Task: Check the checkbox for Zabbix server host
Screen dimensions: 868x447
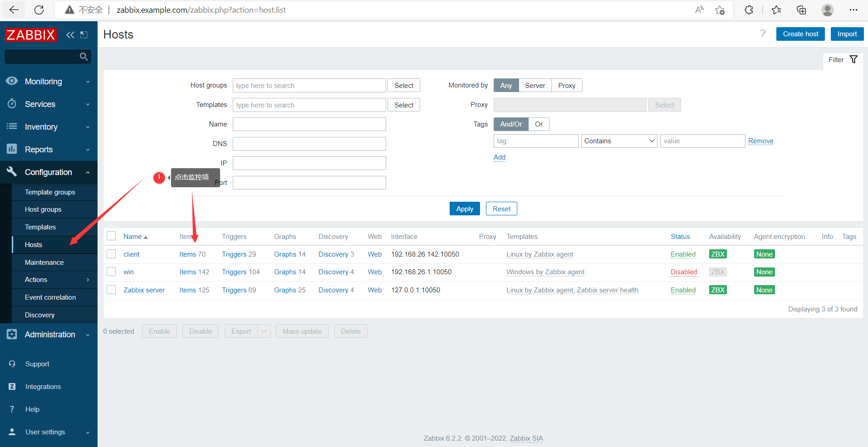Action: click(111, 290)
